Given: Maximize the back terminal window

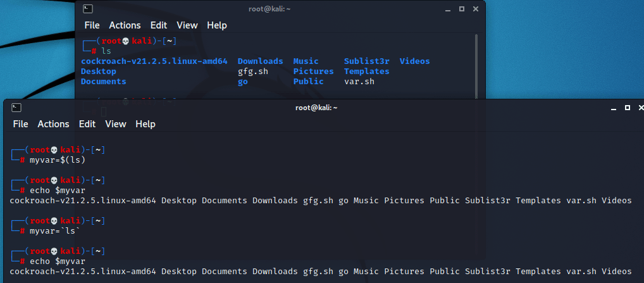Looking at the screenshot, I should [x=461, y=9].
